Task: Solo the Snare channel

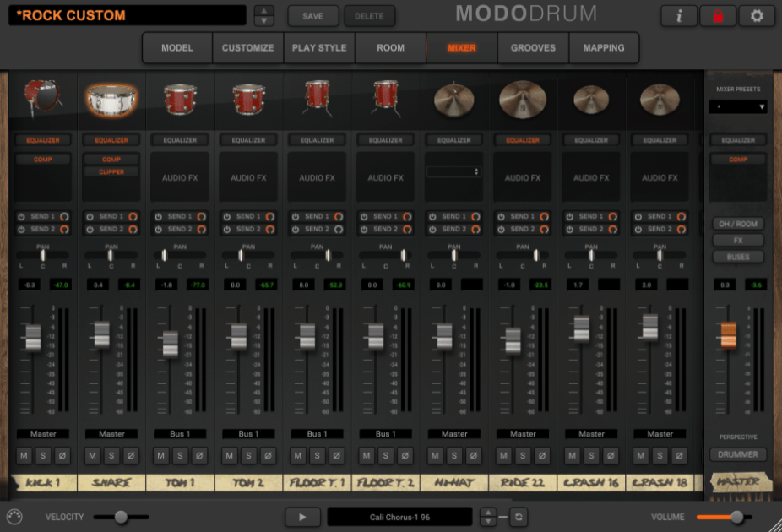Action: [x=111, y=455]
